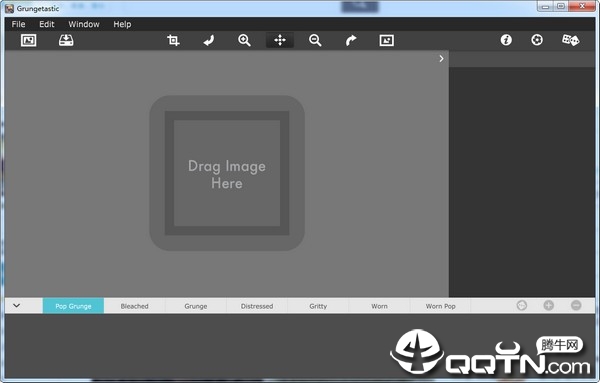This screenshot has height=383, width=600.
Task: Click the Drag Image Here drop area
Action: pos(227,173)
